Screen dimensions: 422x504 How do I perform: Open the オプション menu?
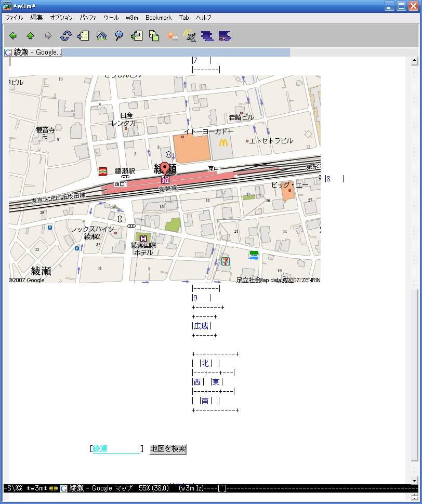[61, 18]
